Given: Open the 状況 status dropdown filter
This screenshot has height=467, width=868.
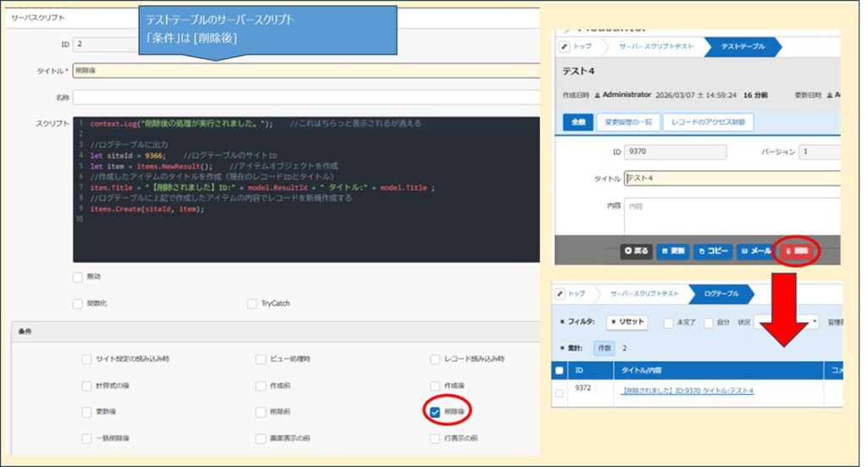Looking at the screenshot, I should 788,322.
